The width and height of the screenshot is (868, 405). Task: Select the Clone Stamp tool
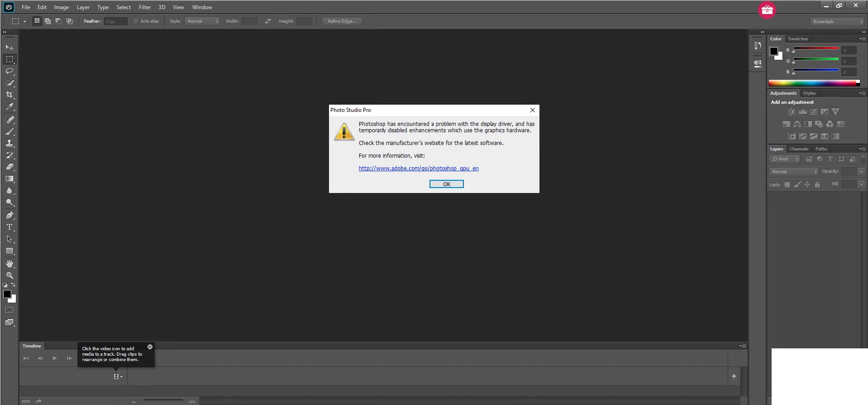[x=10, y=143]
